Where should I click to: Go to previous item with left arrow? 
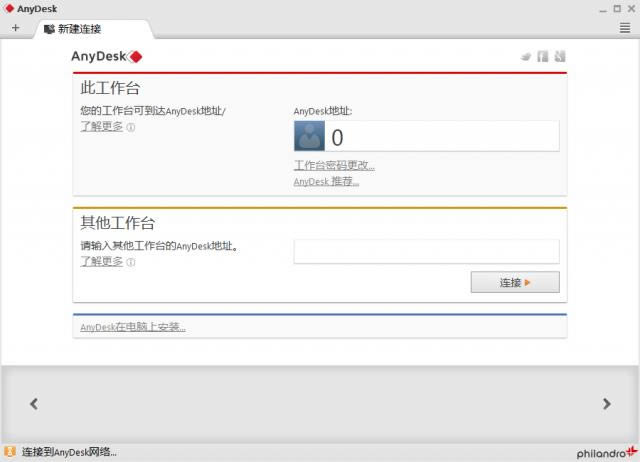click(34, 404)
